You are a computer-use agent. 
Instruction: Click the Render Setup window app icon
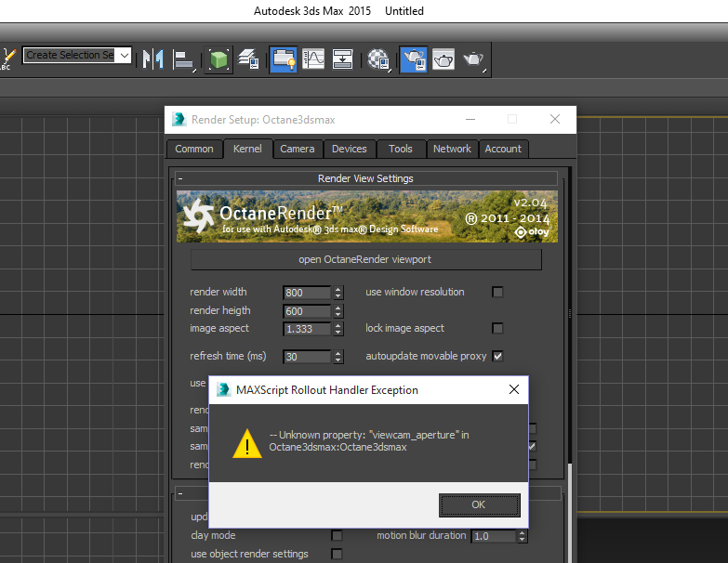click(179, 119)
